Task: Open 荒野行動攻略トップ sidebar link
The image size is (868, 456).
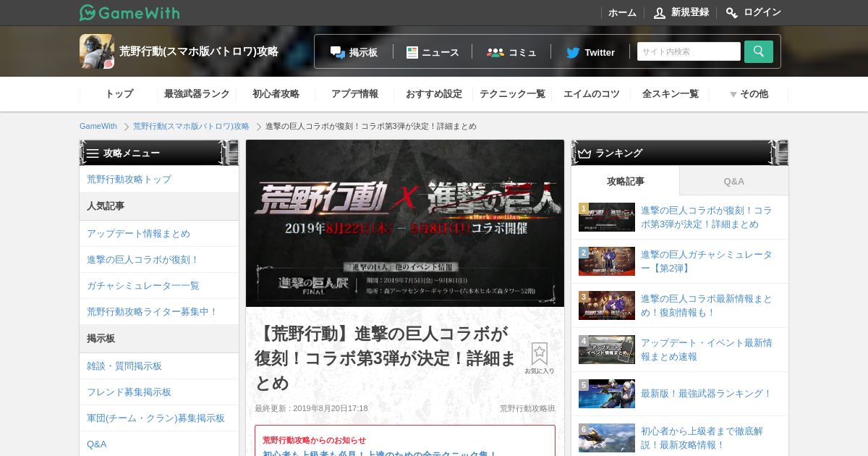Action: [159, 179]
